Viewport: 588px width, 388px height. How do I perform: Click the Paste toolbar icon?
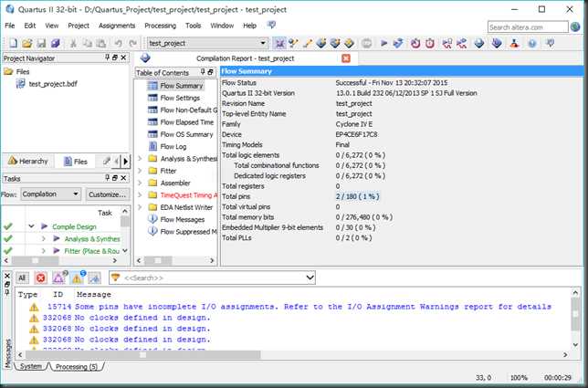click(101, 43)
